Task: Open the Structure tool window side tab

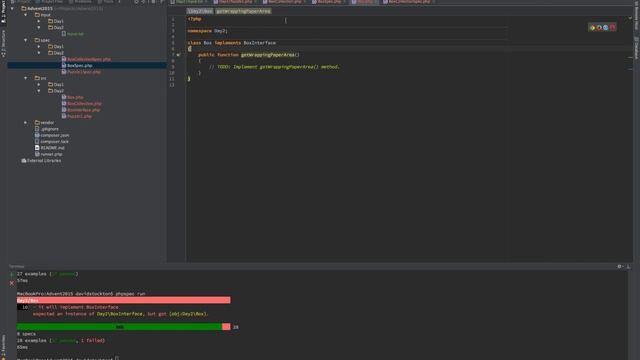Action: pos(3,44)
